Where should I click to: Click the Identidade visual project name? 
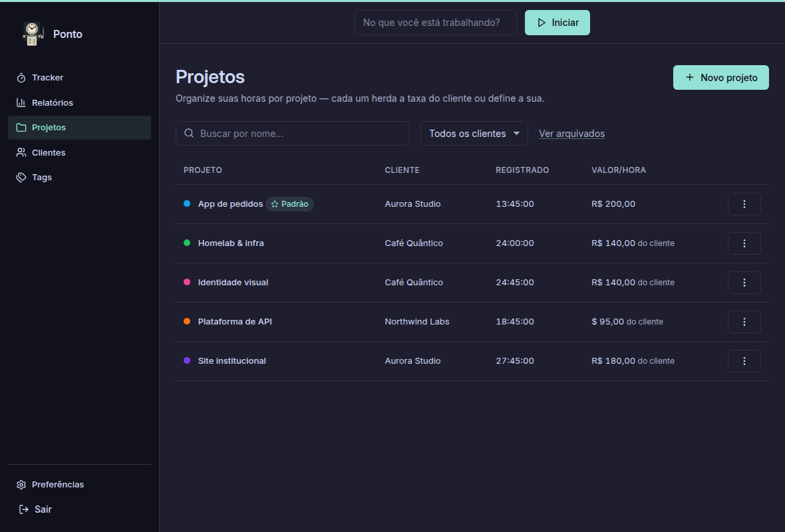[233, 283]
